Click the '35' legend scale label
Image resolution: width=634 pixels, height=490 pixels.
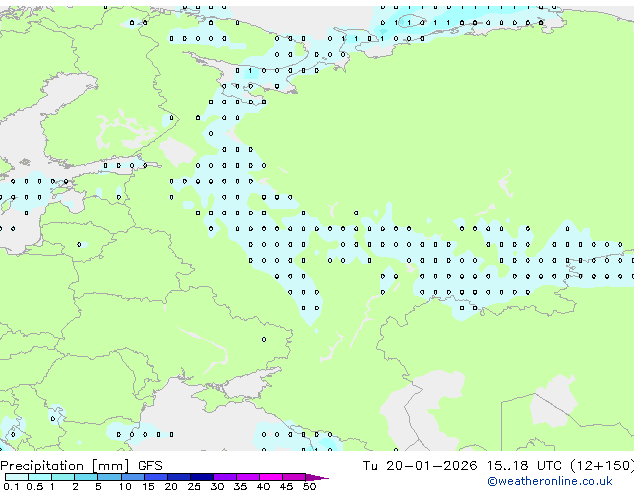pos(240,486)
